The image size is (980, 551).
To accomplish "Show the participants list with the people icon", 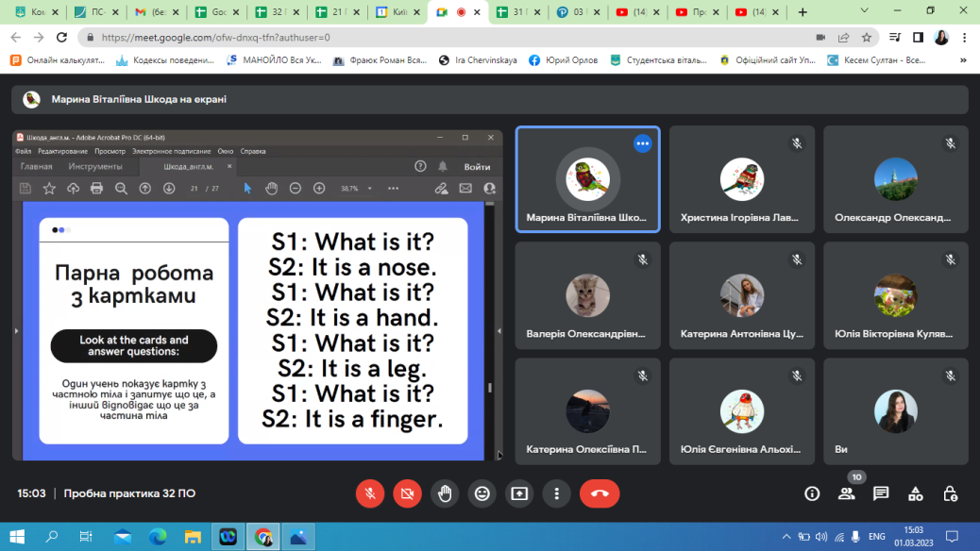I will 846,493.
